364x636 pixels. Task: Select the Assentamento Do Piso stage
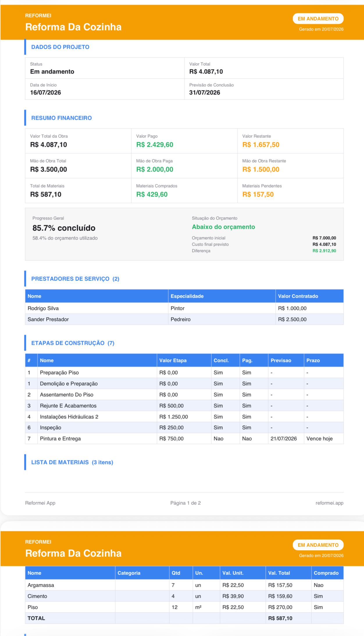click(x=67, y=395)
